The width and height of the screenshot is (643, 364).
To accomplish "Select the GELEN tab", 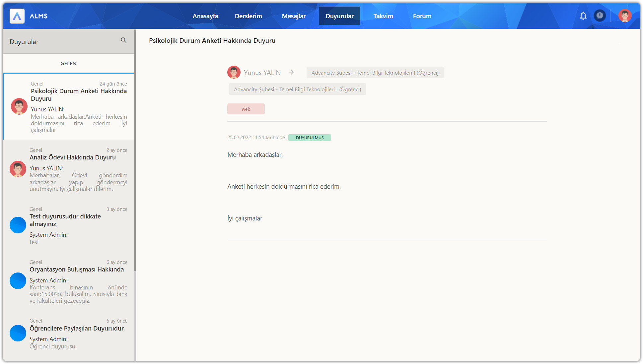I will pyautogui.click(x=68, y=63).
